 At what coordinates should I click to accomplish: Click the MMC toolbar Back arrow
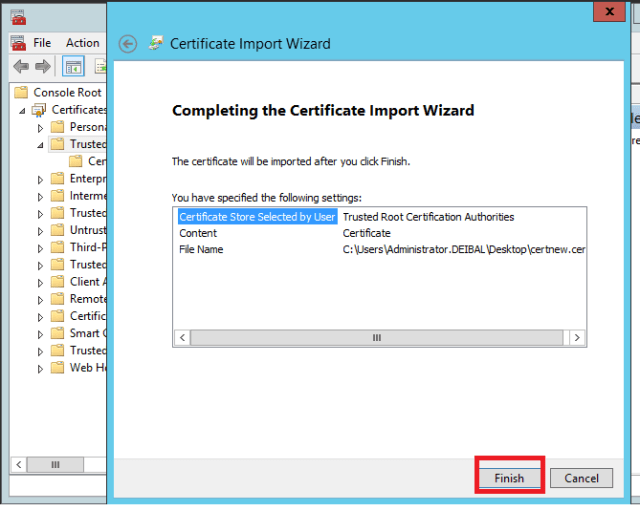pos(21,67)
